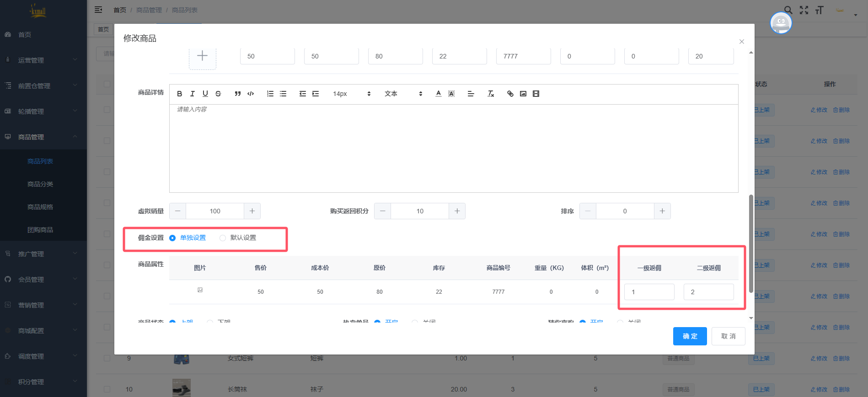Select 默认设置 commission radio option
Viewport: 868px width, 397px height.
click(x=223, y=238)
